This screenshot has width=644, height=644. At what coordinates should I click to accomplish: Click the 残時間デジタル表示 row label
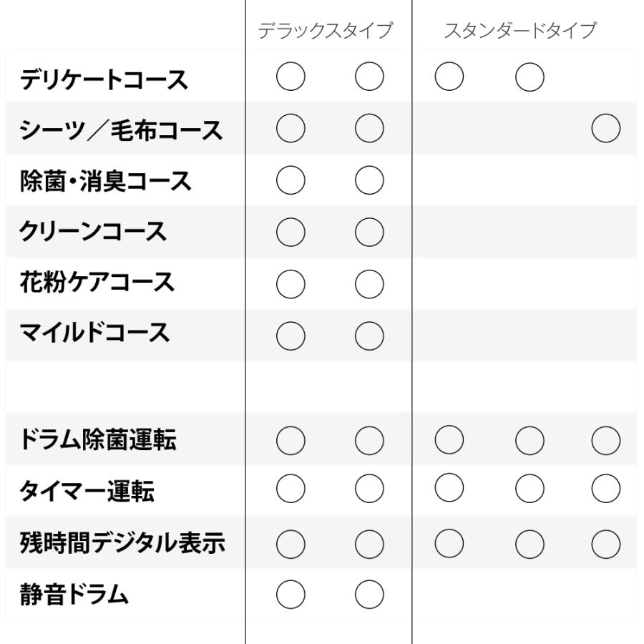tap(122, 544)
